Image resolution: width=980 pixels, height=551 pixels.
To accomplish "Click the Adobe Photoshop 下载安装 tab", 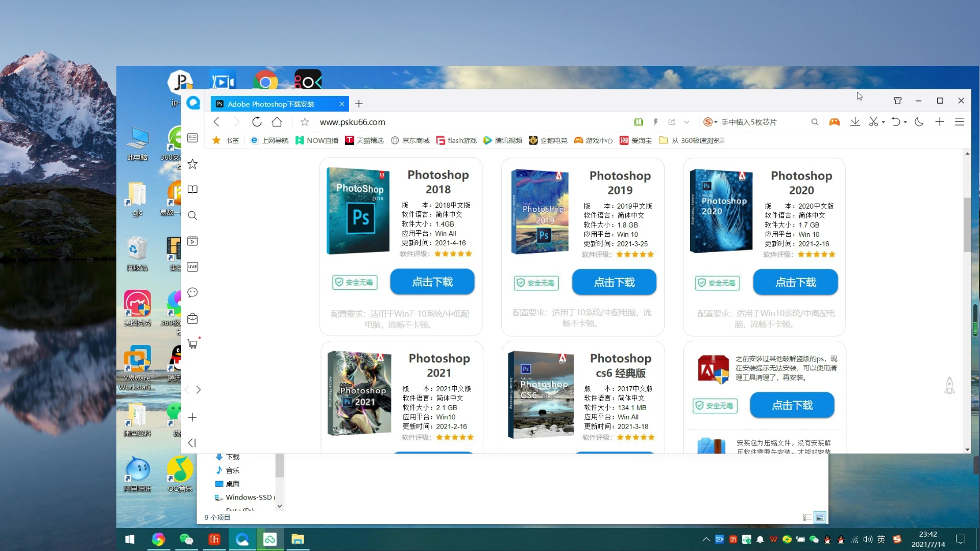I will (x=279, y=103).
